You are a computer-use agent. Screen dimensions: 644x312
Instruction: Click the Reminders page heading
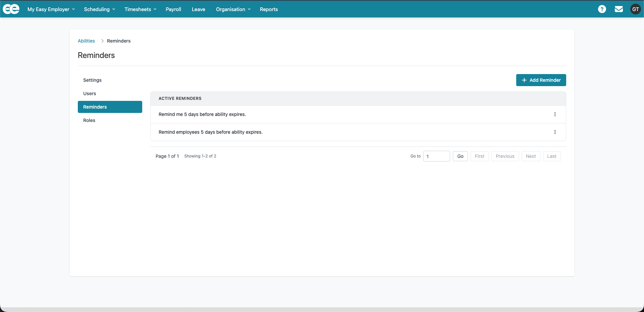(96, 55)
